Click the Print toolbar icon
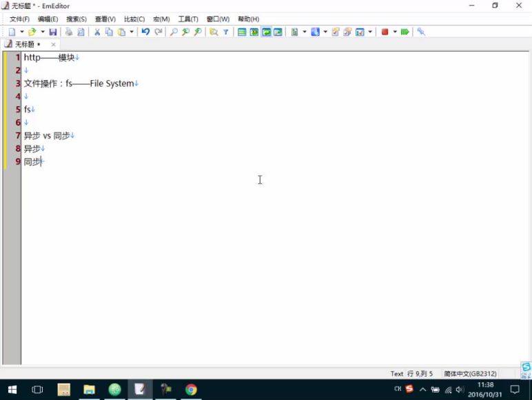The image size is (532, 400). click(x=69, y=32)
